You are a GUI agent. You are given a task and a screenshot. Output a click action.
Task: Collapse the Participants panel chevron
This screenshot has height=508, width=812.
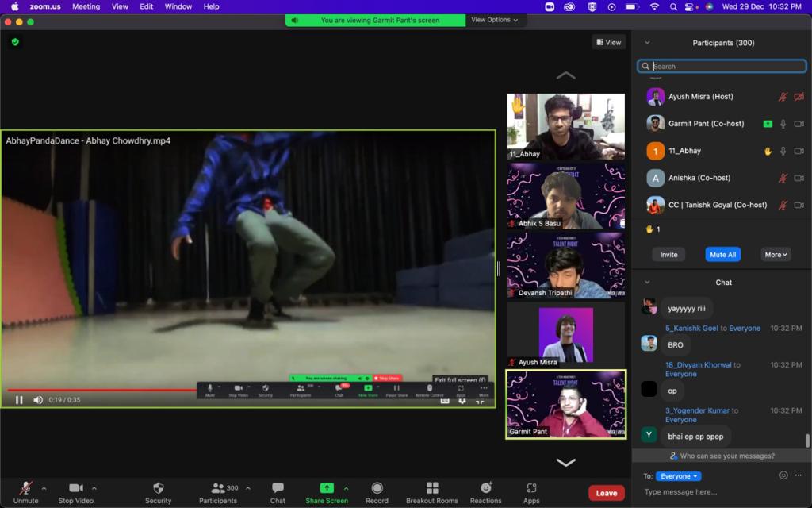point(647,43)
